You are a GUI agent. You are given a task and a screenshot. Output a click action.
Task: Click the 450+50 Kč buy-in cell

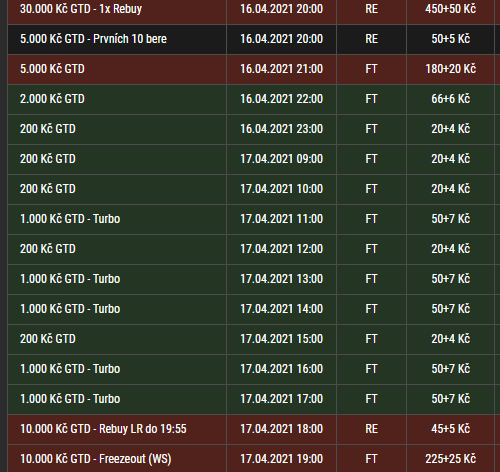click(x=450, y=9)
